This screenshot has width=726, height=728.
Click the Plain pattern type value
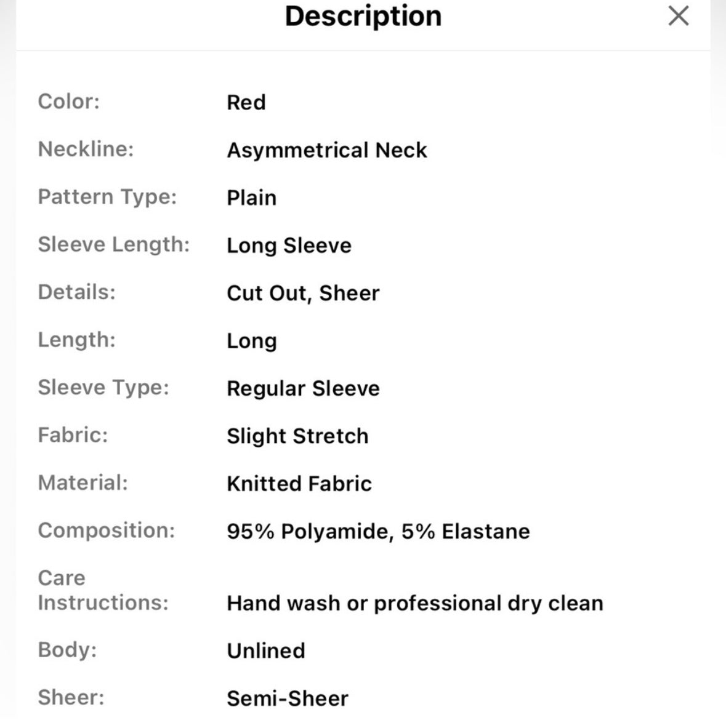pyautogui.click(x=251, y=198)
